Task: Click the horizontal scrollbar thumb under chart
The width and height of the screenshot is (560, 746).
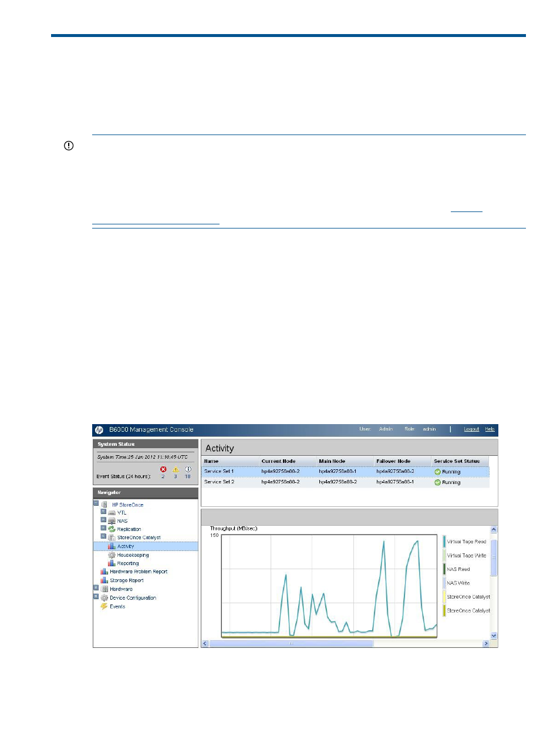Action: tap(291, 644)
